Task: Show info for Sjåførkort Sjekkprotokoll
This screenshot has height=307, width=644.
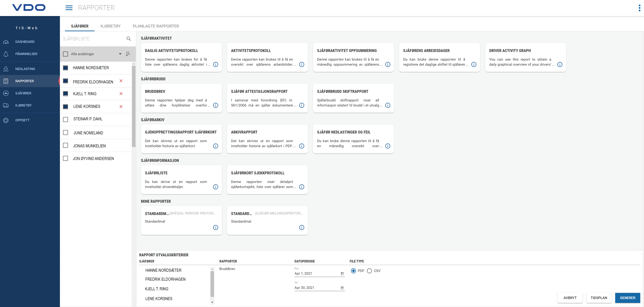Action: click(302, 187)
